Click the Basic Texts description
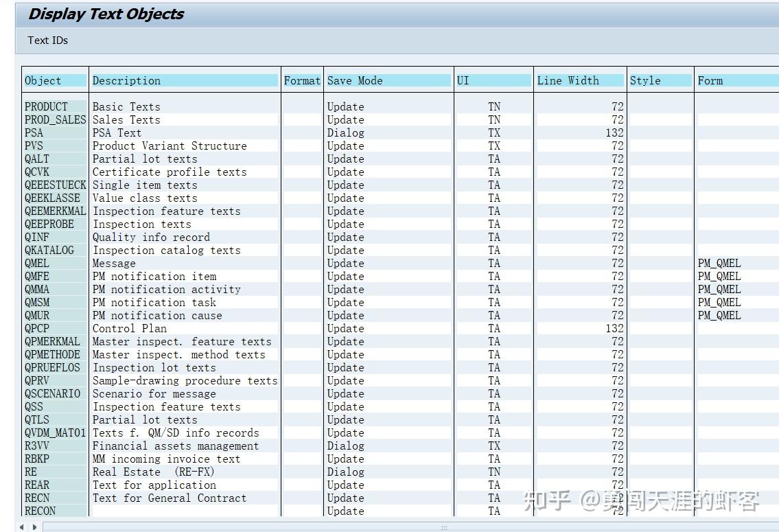Image resolution: width=779 pixels, height=532 pixels. coord(126,107)
